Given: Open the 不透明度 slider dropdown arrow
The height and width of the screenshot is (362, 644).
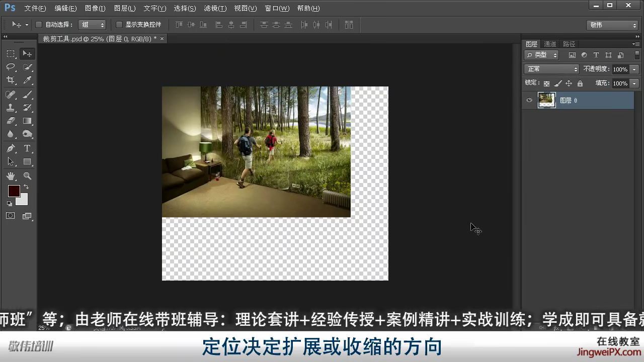Looking at the screenshot, I should (x=634, y=69).
